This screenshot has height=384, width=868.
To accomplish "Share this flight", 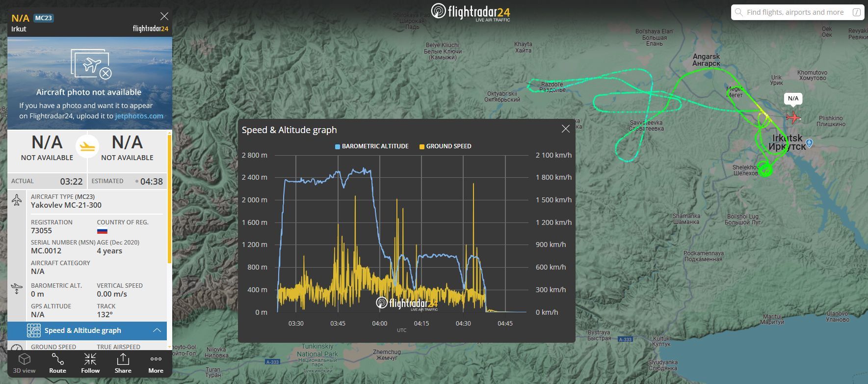I will tap(123, 363).
